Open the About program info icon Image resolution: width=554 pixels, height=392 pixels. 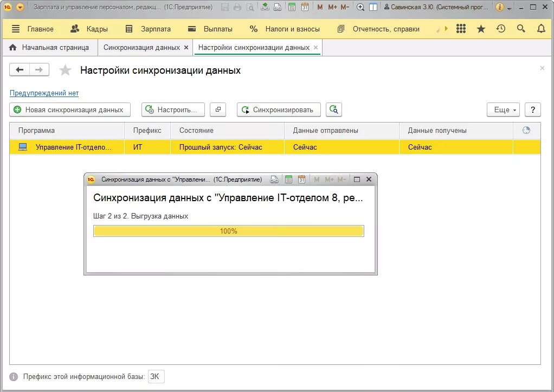tap(500, 7)
